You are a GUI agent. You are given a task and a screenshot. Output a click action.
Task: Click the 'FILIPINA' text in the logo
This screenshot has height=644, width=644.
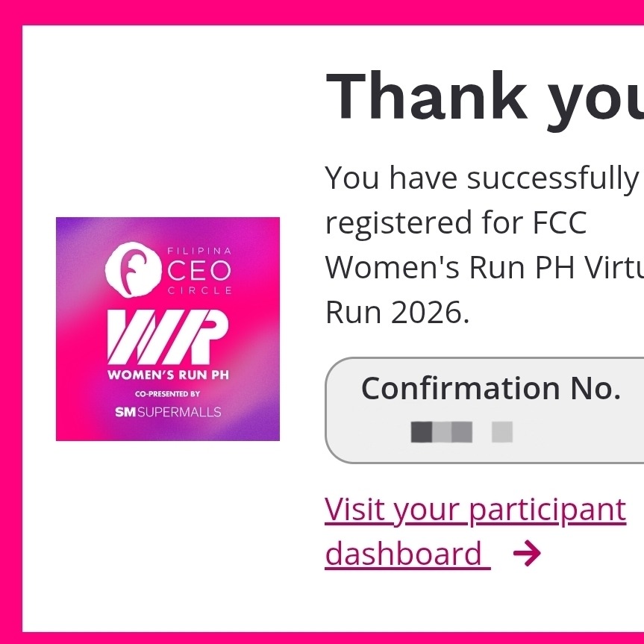(x=199, y=251)
